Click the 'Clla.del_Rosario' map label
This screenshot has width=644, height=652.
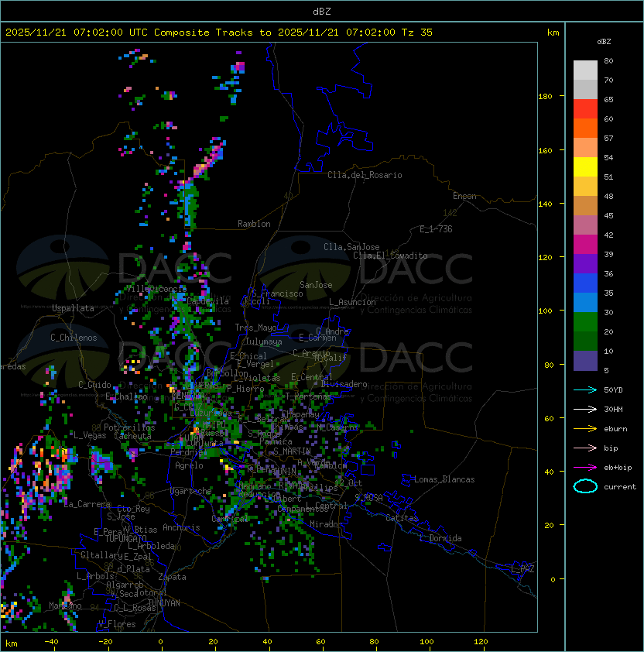[365, 175]
